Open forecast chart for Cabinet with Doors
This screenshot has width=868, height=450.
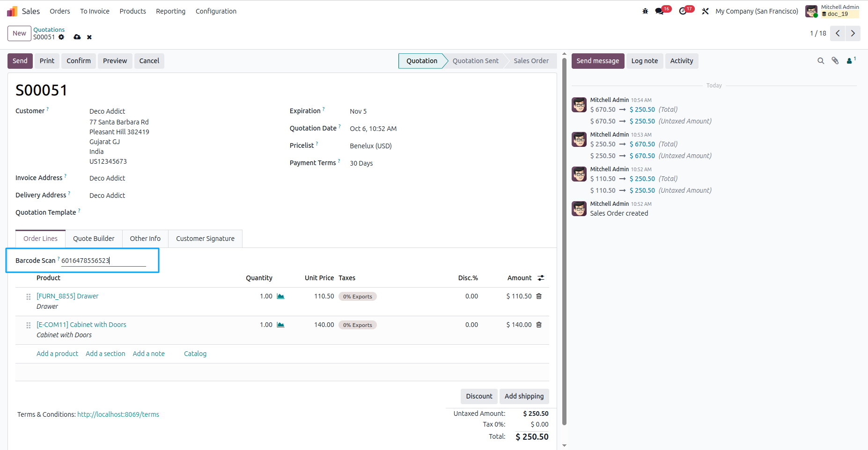pyautogui.click(x=280, y=325)
